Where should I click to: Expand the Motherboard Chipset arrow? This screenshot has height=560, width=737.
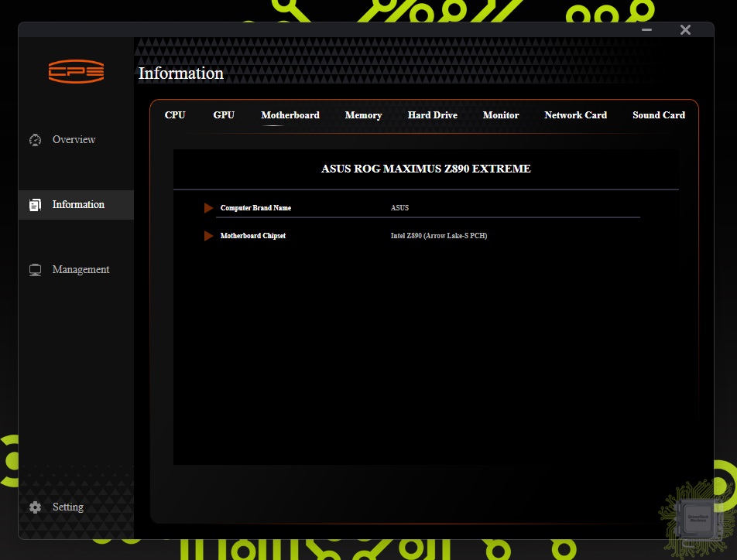click(x=209, y=236)
